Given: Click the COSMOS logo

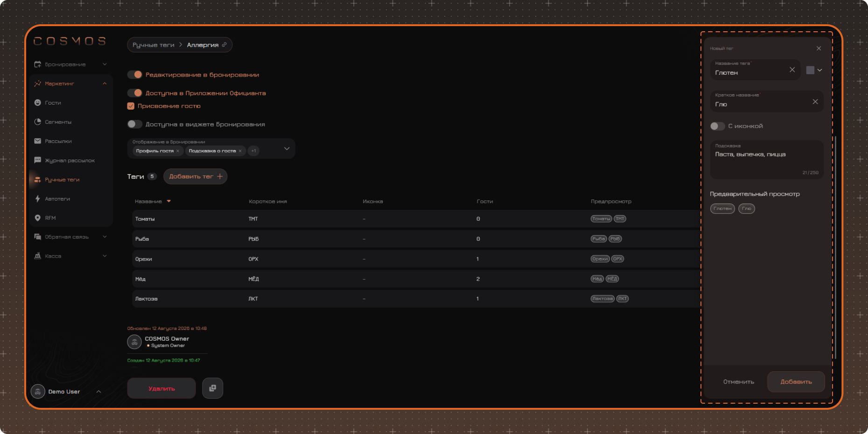Looking at the screenshot, I should click(70, 41).
